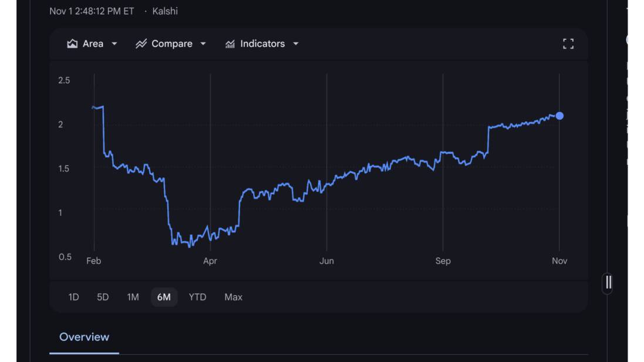Expand the Indicators dropdown arrow
Image resolution: width=644 pixels, height=362 pixels.
tap(296, 44)
